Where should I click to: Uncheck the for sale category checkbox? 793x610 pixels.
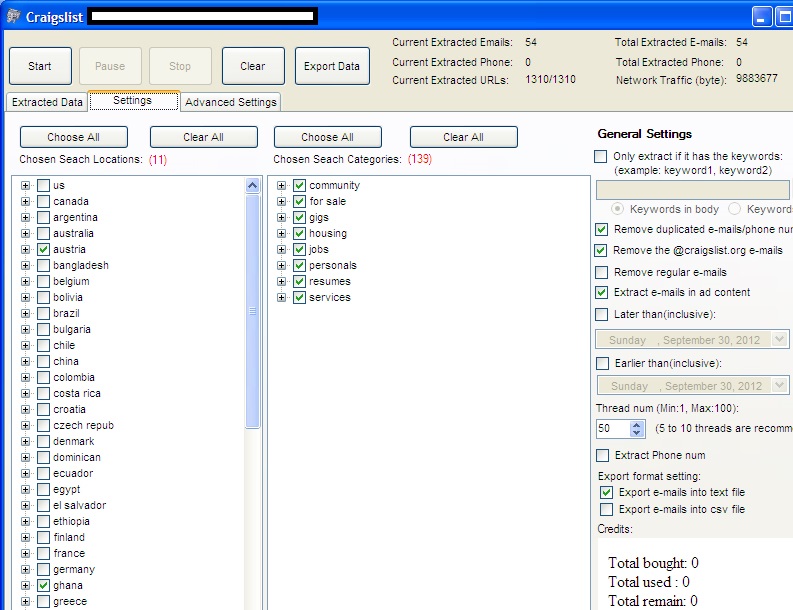pos(299,201)
